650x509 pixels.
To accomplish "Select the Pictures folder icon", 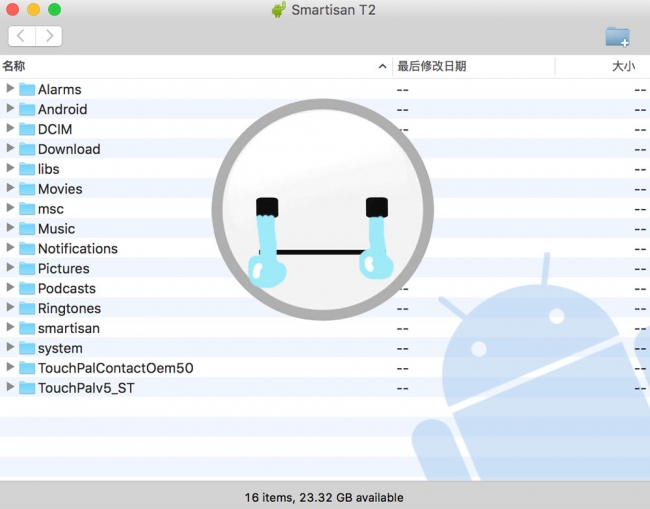I will 27,268.
